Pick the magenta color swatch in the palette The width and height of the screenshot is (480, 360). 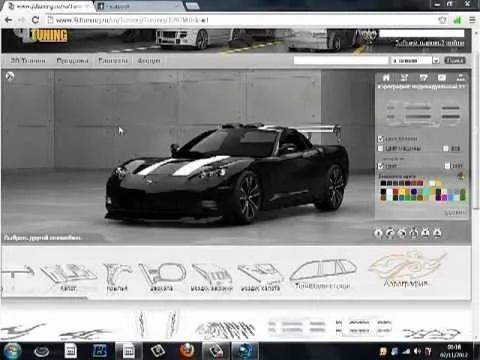pyautogui.click(x=444, y=197)
